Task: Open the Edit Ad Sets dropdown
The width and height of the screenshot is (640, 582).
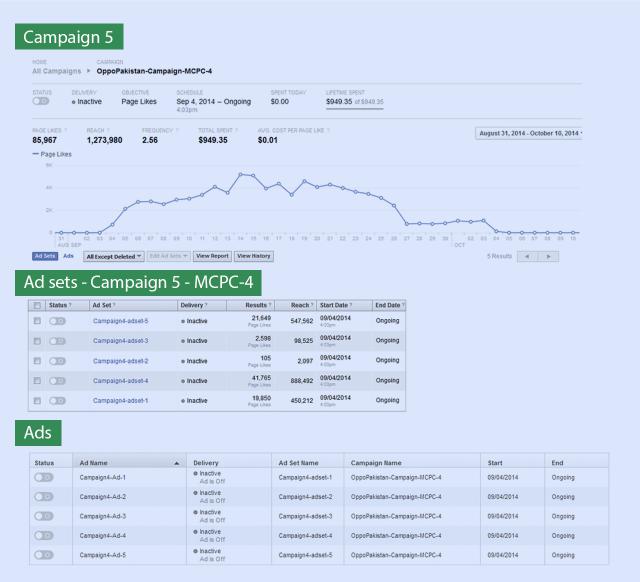Action: 168,257
